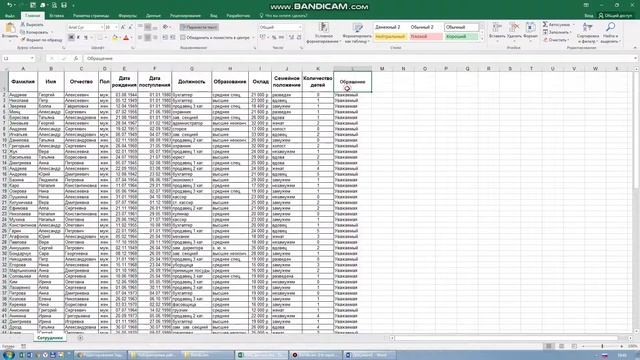Click the Undo arrow in quick access toolbar

9,5
